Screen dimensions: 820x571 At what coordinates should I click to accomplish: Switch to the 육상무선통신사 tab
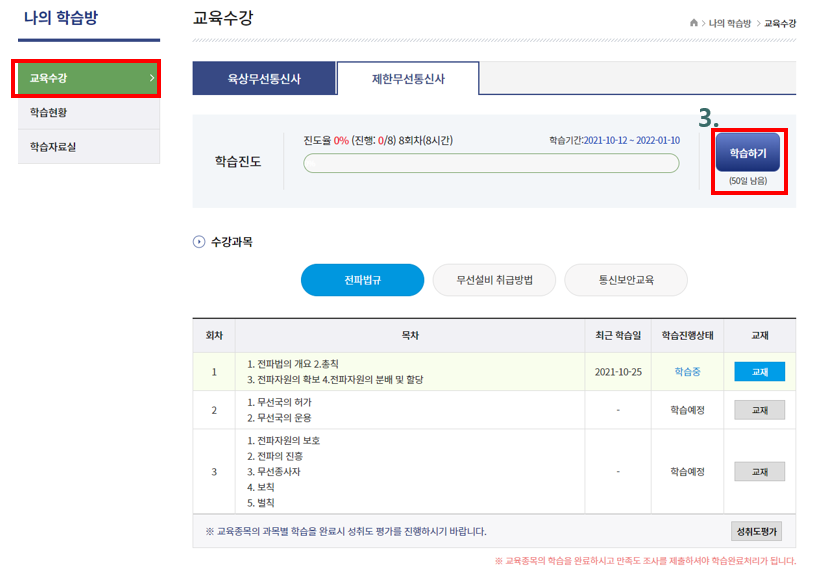(263, 78)
